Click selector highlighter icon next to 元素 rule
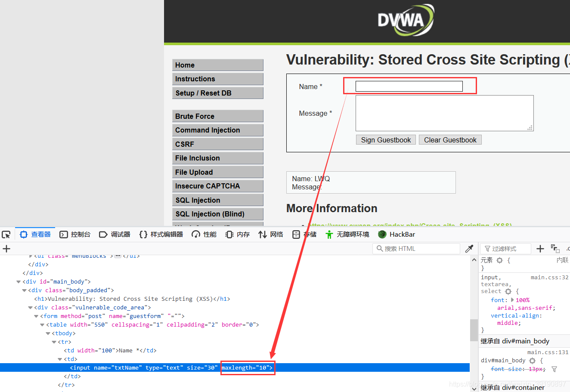The height and width of the screenshot is (392, 570). [x=499, y=260]
